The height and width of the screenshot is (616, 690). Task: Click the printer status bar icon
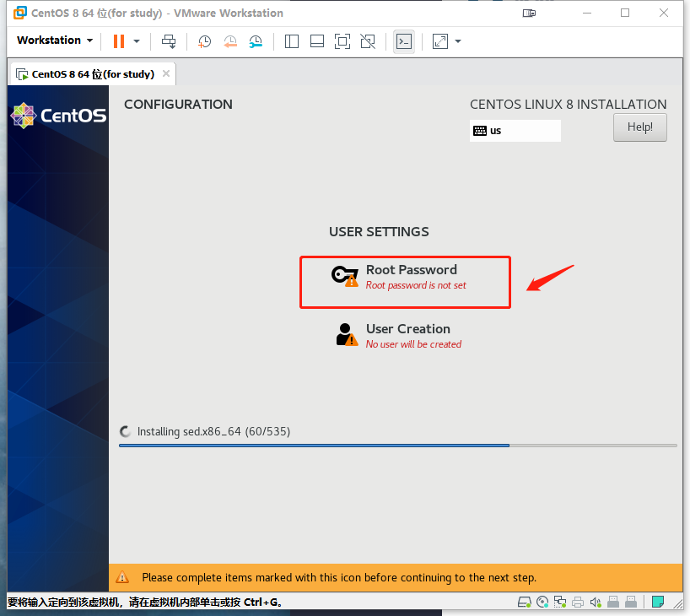tap(578, 602)
